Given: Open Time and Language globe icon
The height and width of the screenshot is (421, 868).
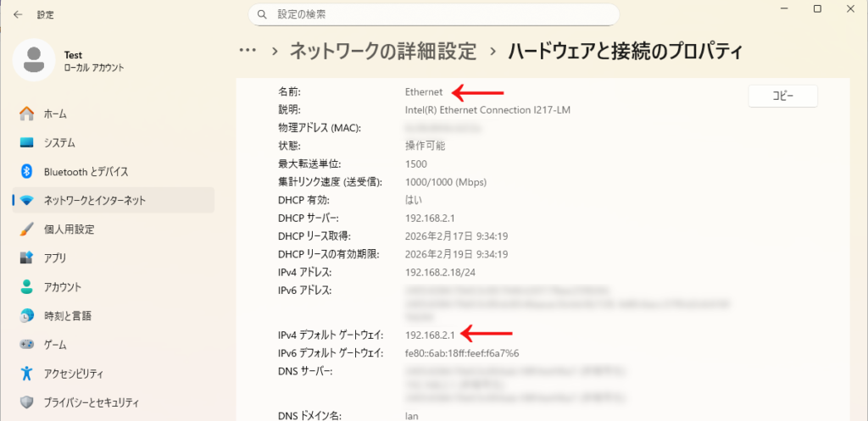Looking at the screenshot, I should [x=26, y=316].
